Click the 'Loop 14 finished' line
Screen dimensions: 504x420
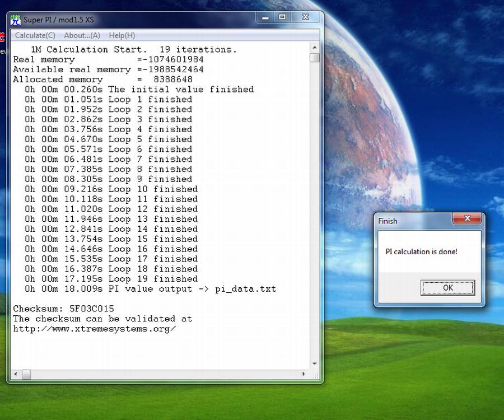pos(111,229)
